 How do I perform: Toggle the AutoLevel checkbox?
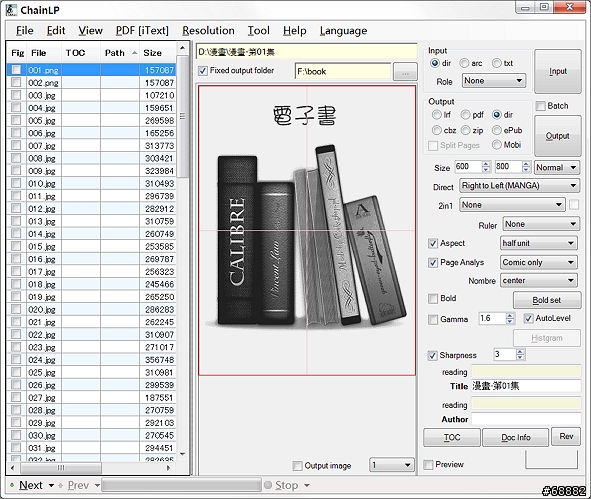pyautogui.click(x=528, y=318)
